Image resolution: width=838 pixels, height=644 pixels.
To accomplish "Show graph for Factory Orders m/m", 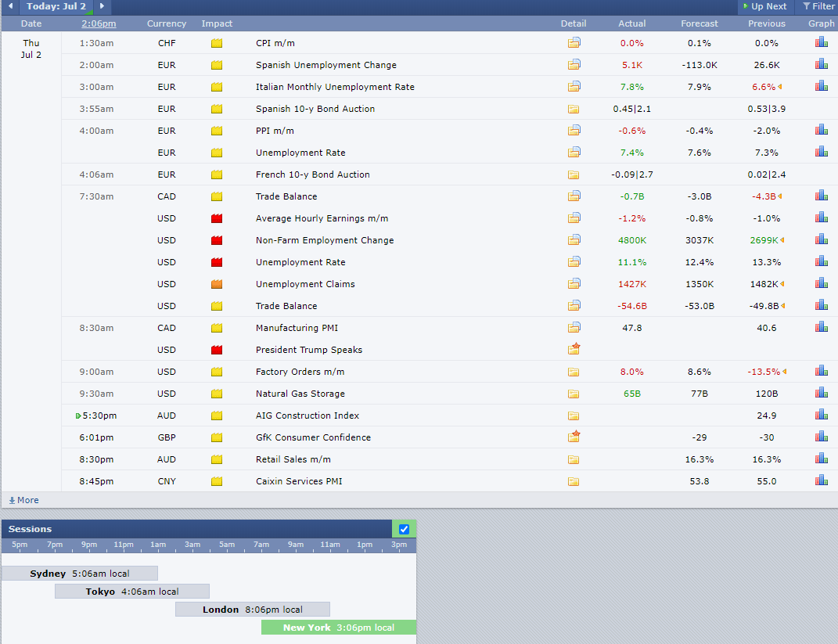I will (x=822, y=371).
